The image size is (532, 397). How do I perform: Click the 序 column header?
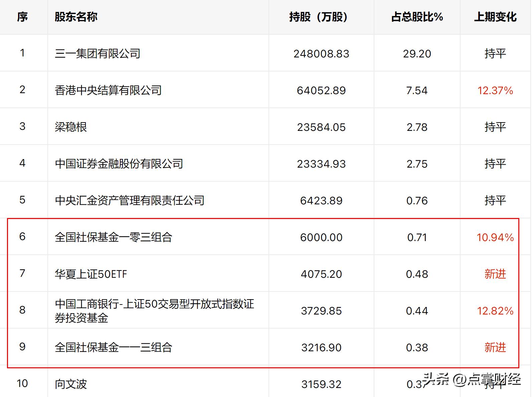[x=22, y=17]
